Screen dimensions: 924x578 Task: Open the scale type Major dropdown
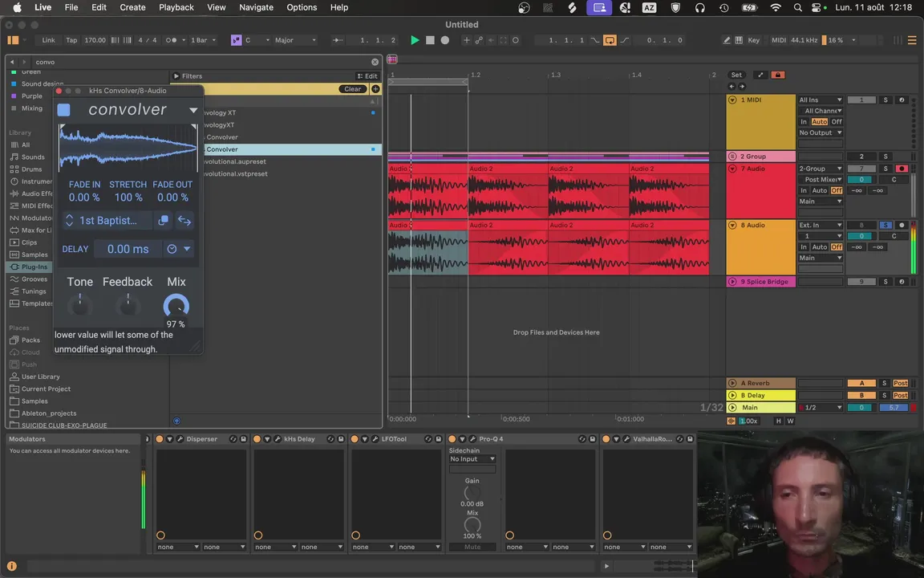[295, 40]
